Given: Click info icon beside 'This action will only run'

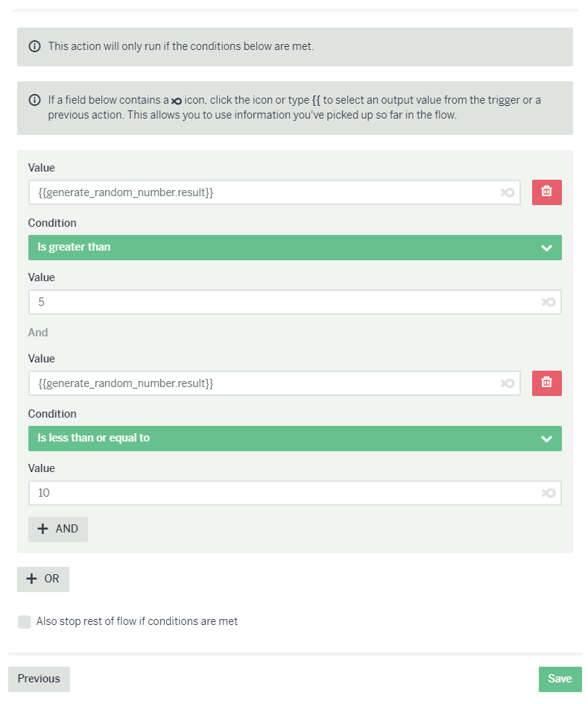Looking at the screenshot, I should click(x=34, y=46).
